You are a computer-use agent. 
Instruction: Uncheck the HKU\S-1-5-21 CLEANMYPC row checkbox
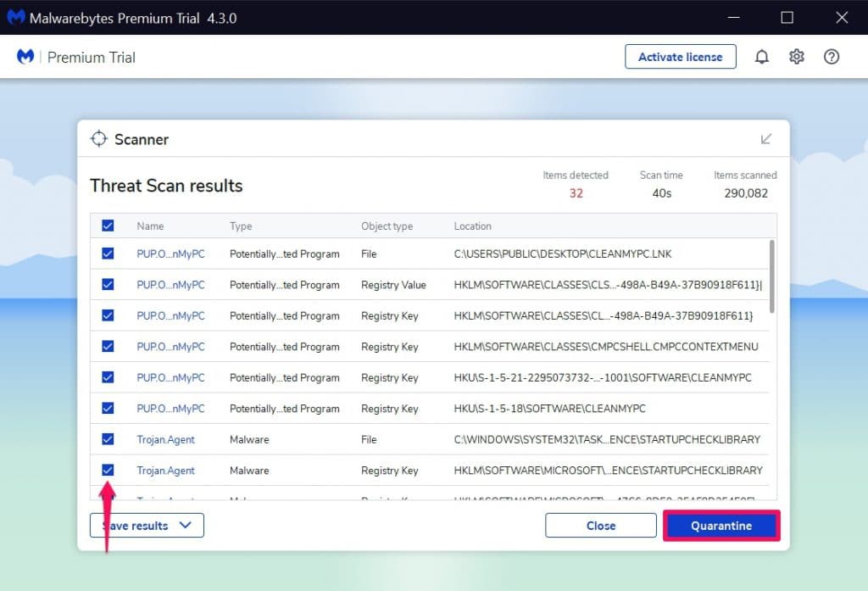pos(108,377)
